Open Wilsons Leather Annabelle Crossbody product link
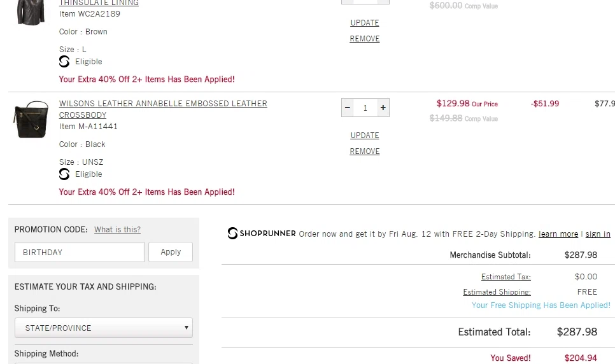This screenshot has height=364, width=615. point(163,109)
